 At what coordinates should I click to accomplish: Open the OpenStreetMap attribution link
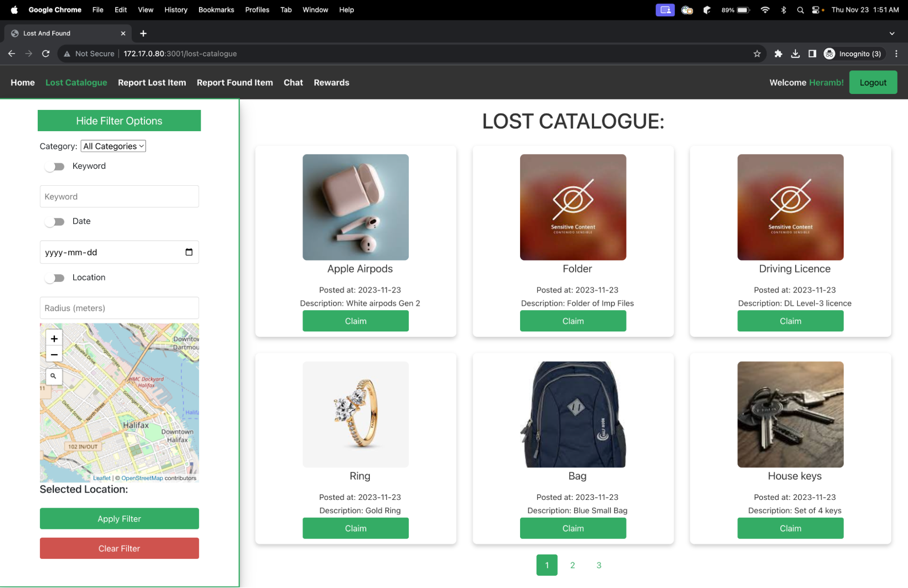tap(143, 478)
